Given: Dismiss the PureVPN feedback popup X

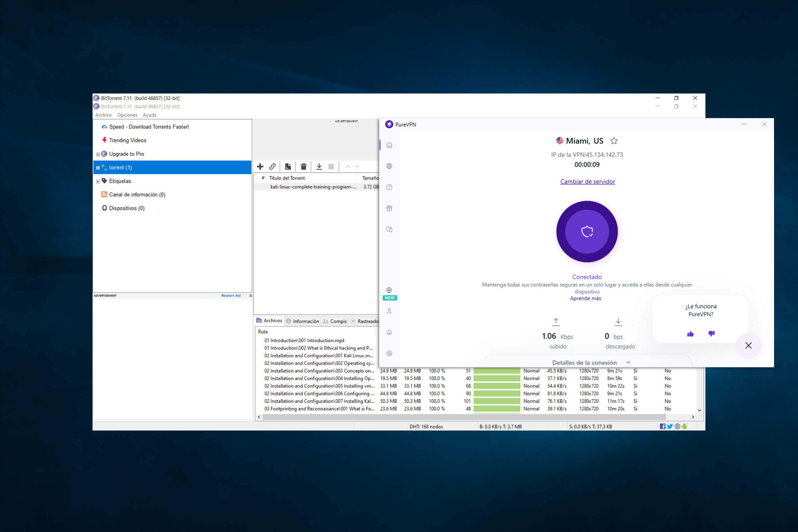Looking at the screenshot, I should pos(749,345).
